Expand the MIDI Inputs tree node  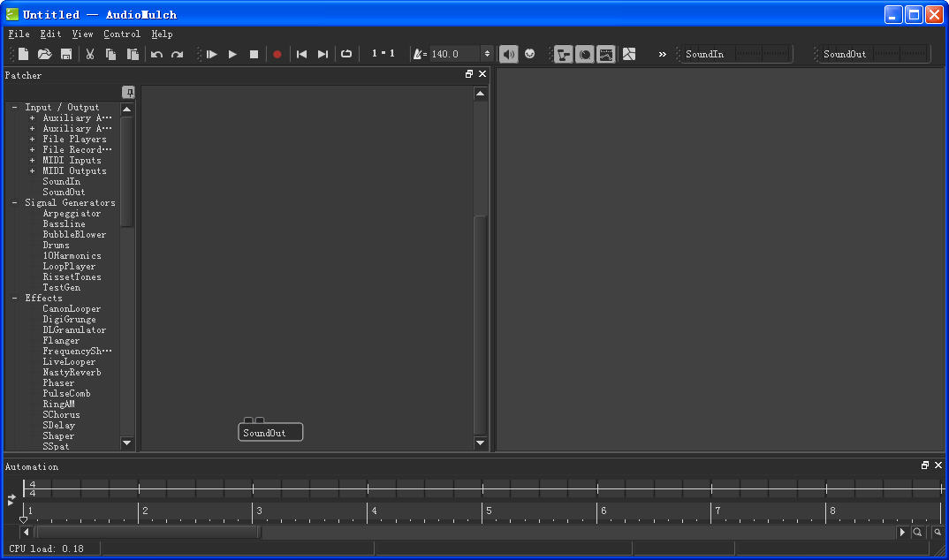click(33, 161)
